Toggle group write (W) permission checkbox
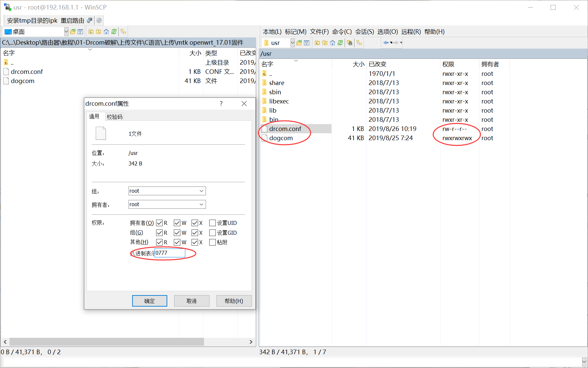 177,233
